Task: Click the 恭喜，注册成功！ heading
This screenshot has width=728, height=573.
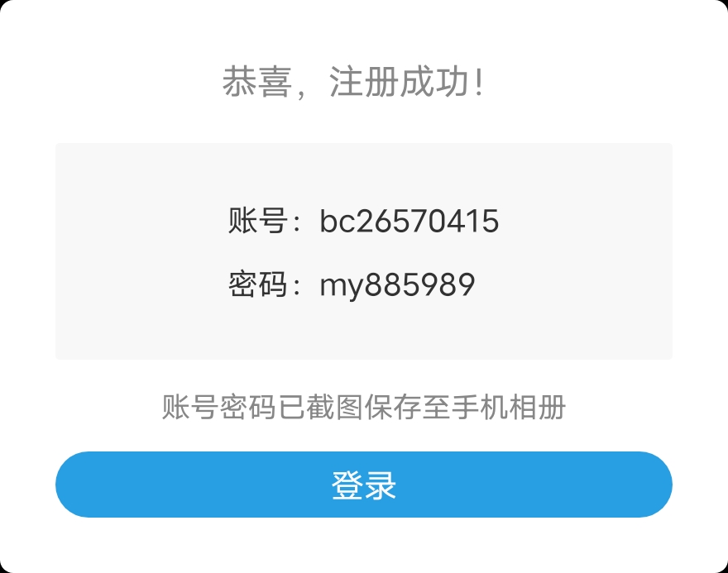Action: pos(354,82)
